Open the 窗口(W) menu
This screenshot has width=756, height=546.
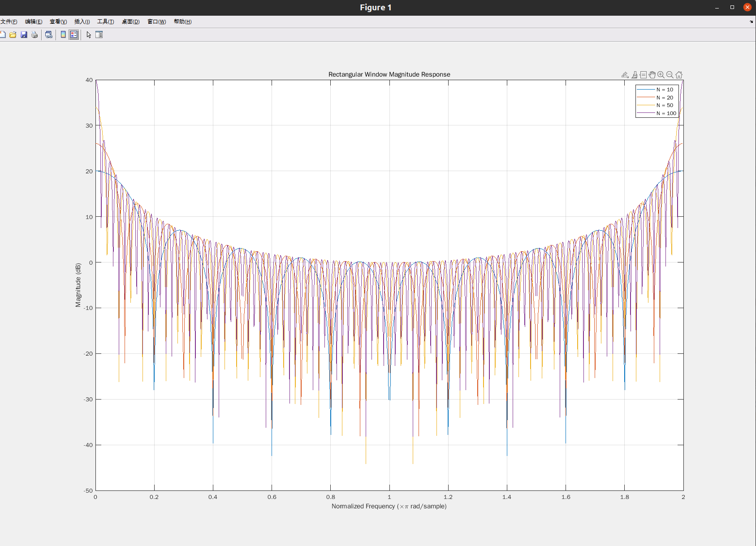tap(157, 21)
